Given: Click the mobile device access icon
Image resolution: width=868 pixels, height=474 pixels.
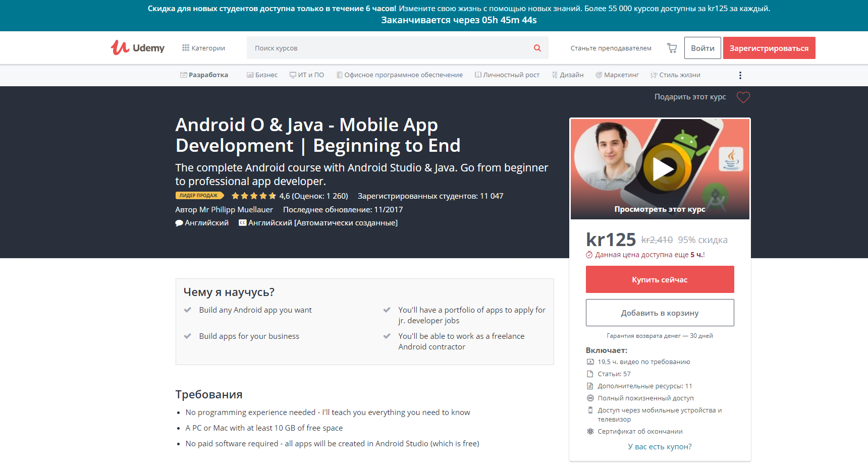Looking at the screenshot, I should [590, 410].
